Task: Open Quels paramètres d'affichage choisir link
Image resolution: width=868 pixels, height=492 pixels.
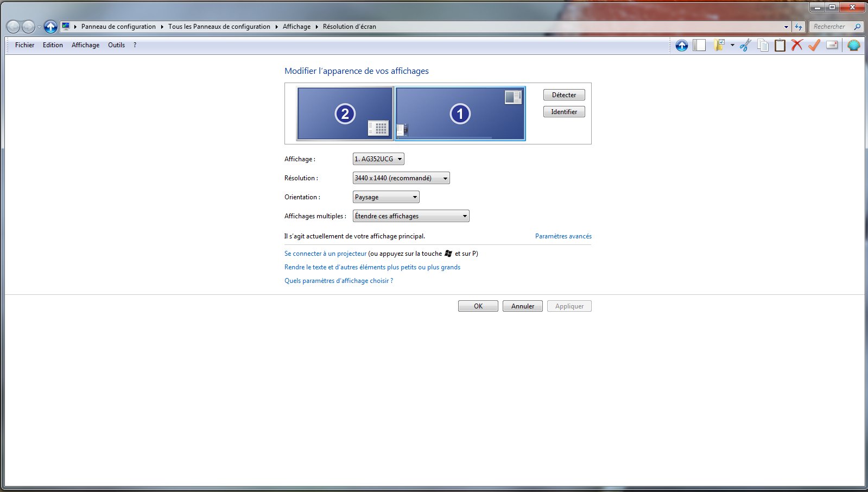Action: (x=339, y=281)
